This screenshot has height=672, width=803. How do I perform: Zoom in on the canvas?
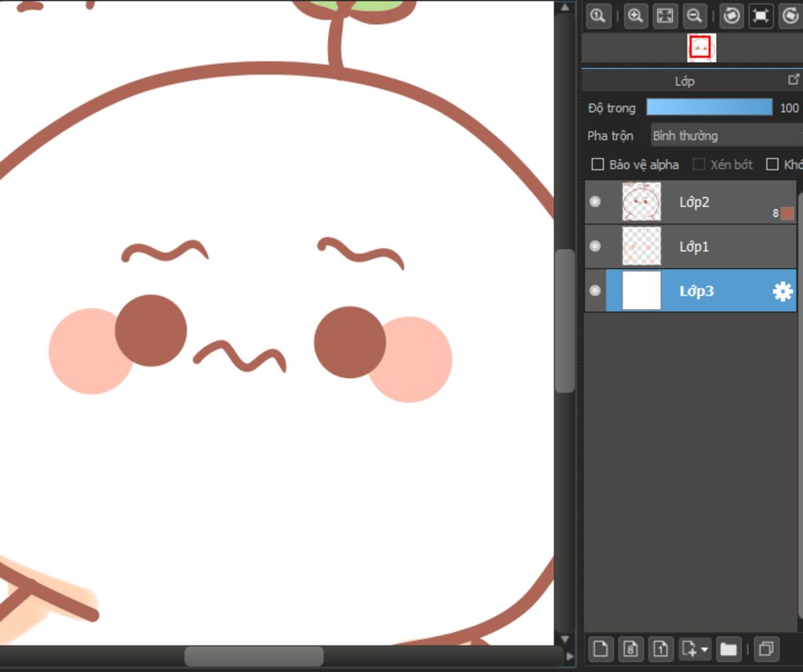click(x=635, y=16)
